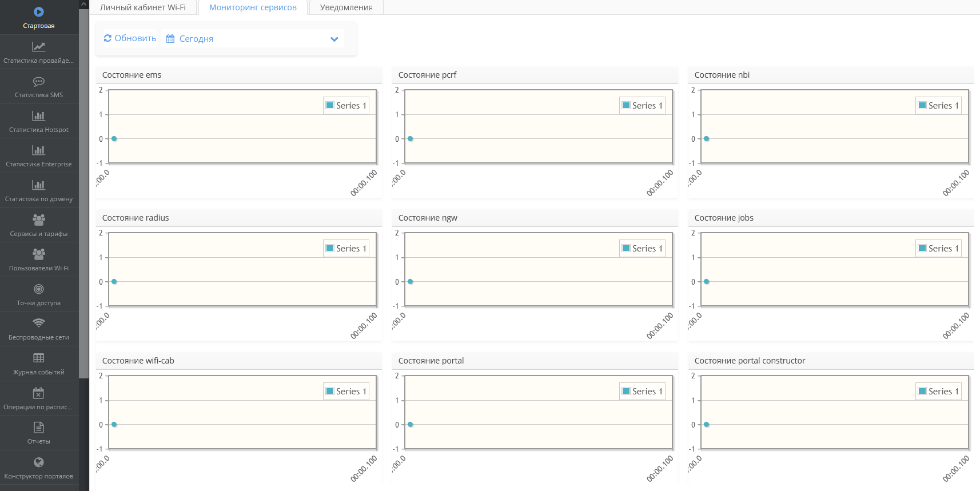
Task: Open Статистика провайдера chart icon
Action: pos(39,47)
